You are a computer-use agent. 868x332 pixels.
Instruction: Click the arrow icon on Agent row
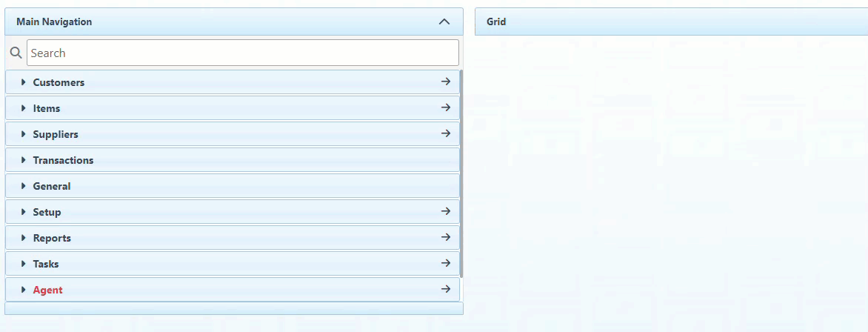click(x=445, y=289)
